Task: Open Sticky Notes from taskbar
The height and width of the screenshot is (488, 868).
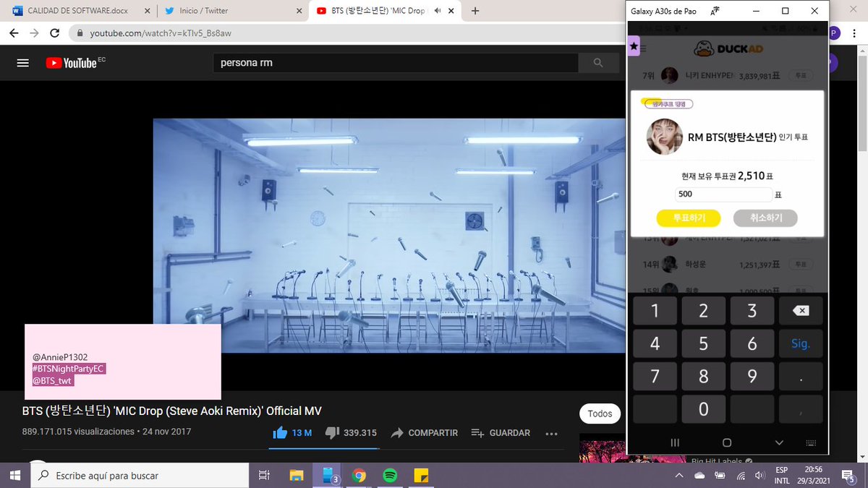Action: [421, 475]
